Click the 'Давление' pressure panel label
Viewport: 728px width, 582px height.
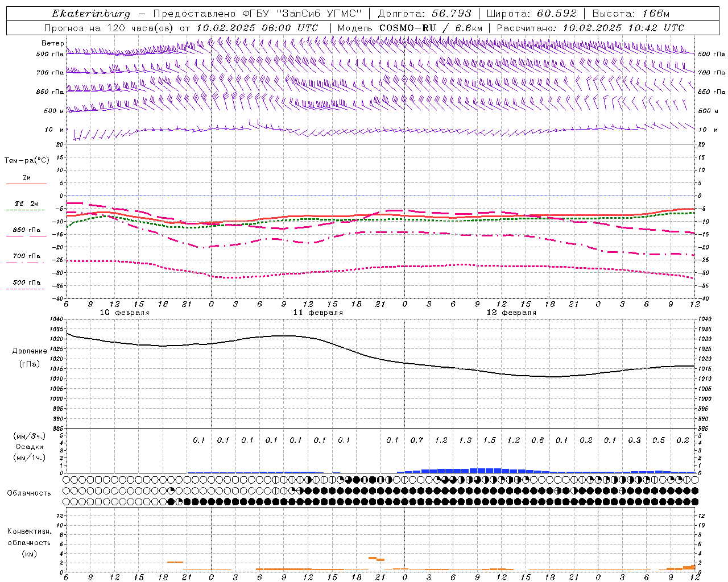click(x=30, y=351)
